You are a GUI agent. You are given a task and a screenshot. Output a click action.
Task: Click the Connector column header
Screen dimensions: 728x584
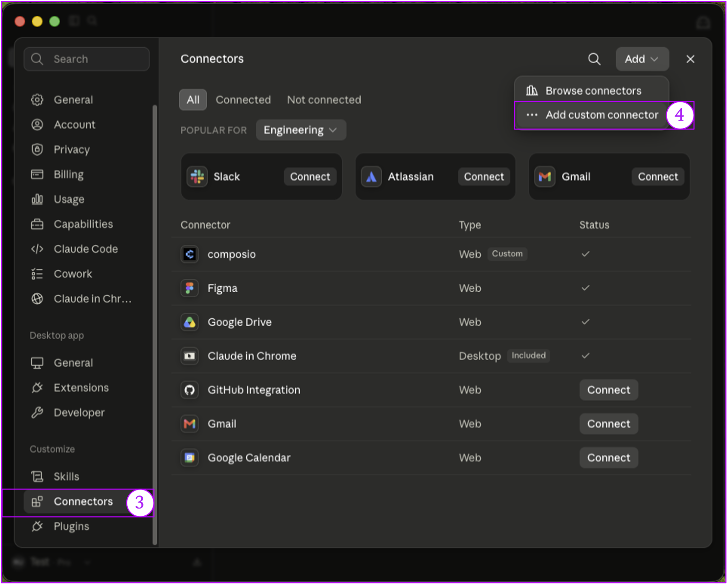pos(205,225)
